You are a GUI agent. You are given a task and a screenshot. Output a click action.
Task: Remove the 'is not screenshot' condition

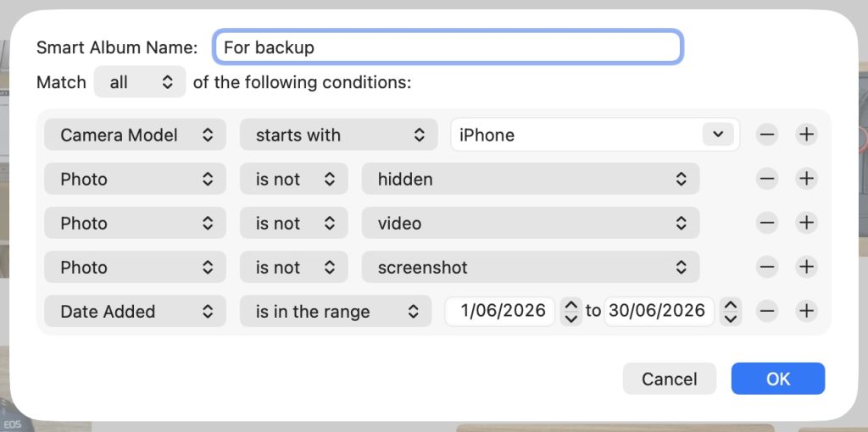767,267
